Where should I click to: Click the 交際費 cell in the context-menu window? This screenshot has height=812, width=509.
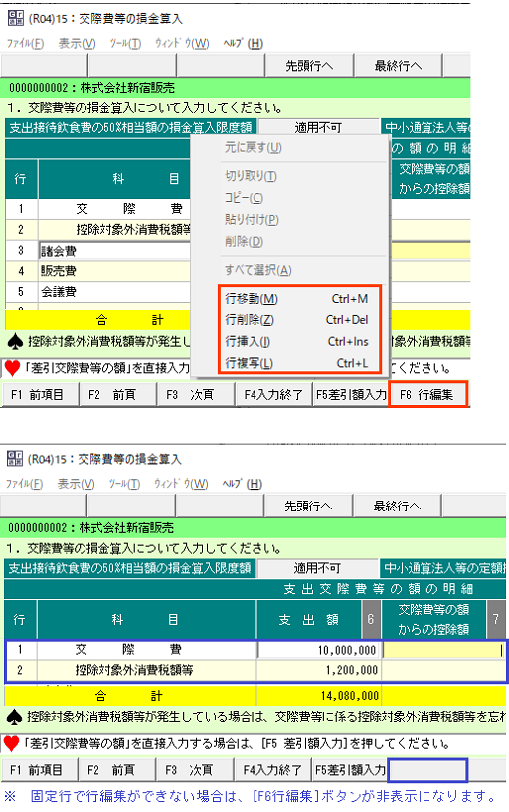coord(115,209)
